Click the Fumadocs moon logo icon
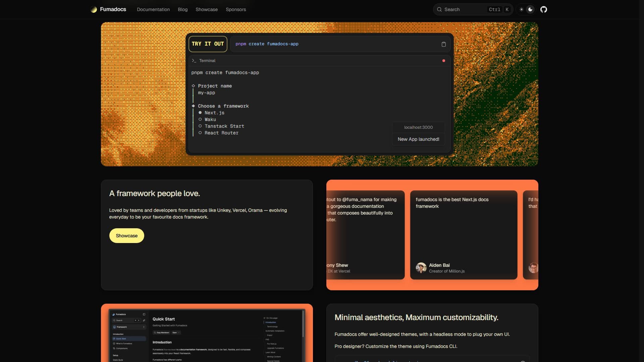The width and height of the screenshot is (644, 362). coord(94,9)
